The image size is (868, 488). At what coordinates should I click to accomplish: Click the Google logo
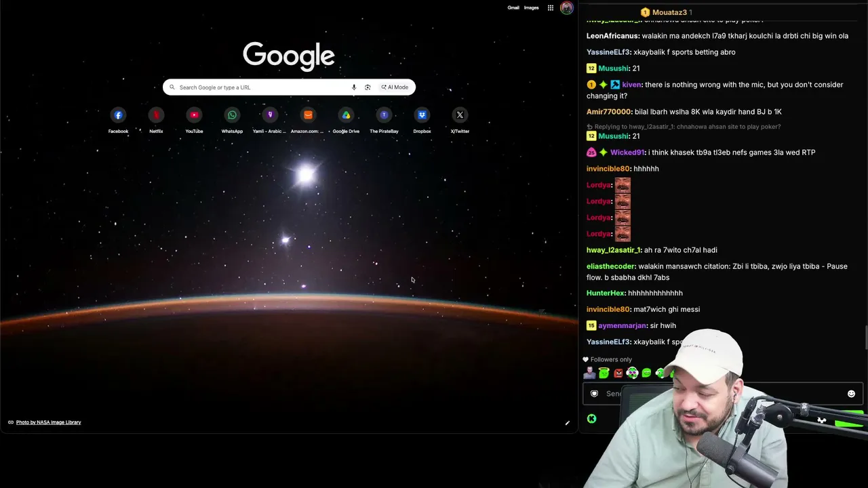[x=289, y=56]
